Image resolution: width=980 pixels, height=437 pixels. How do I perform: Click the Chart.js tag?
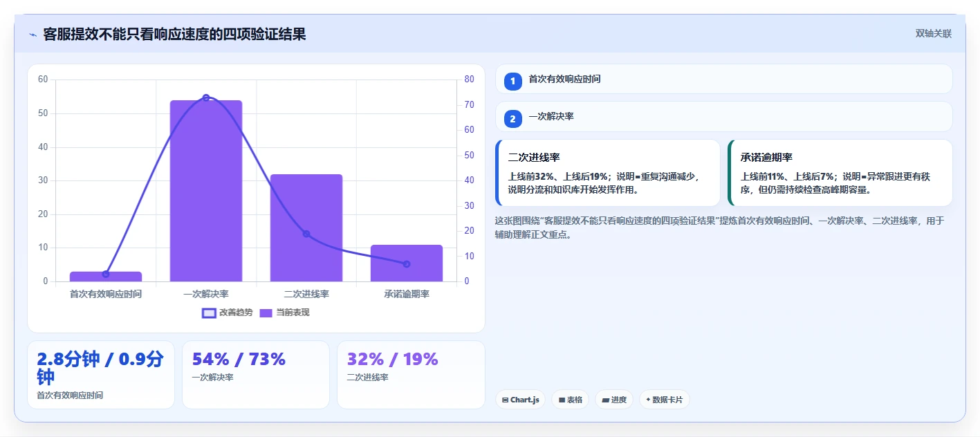521,400
